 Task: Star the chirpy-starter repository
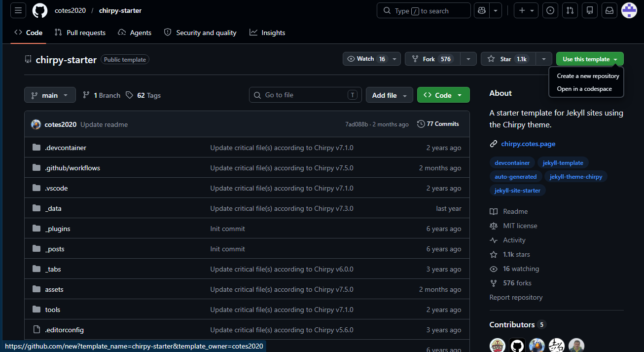coord(507,59)
